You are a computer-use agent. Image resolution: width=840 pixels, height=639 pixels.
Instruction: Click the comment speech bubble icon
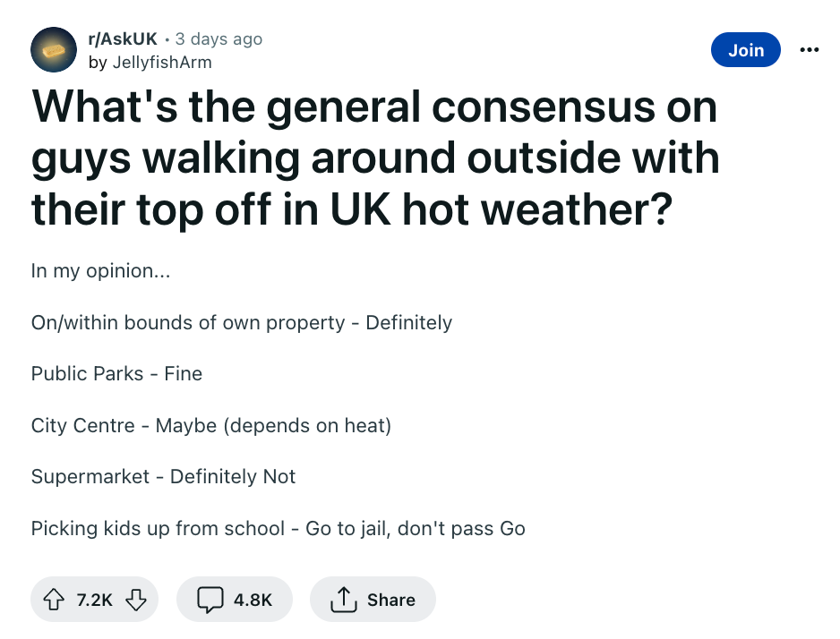coord(210,600)
